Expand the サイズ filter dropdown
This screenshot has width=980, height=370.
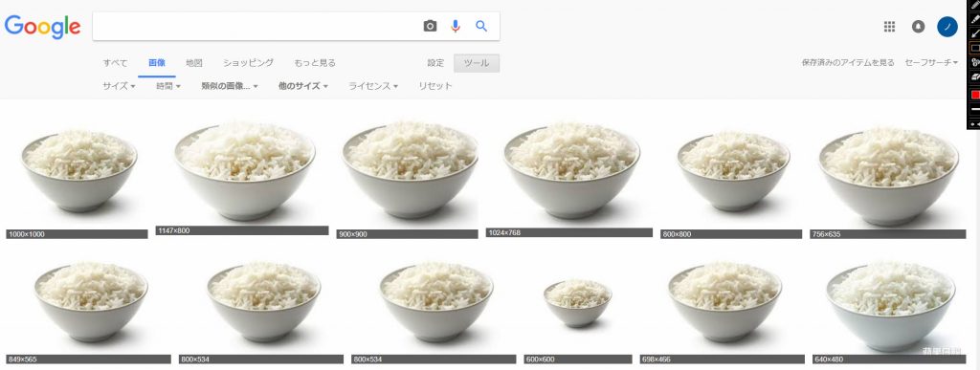point(119,86)
